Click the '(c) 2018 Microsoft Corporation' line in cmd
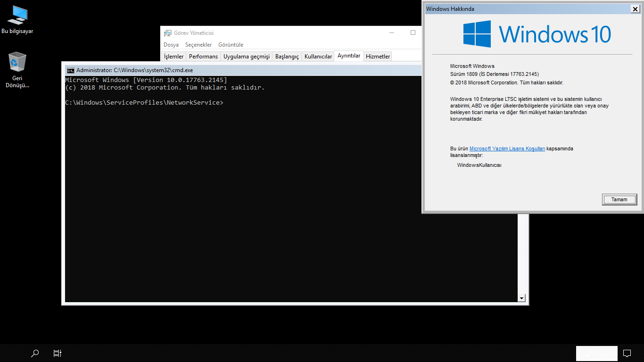Viewport: 644px width, 362px height. [x=165, y=88]
